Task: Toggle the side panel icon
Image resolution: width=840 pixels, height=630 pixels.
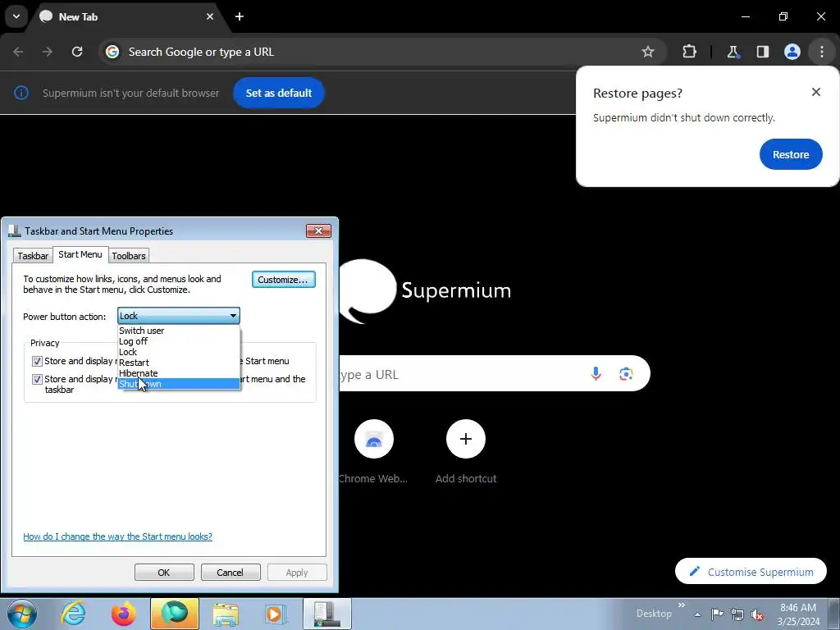Action: (762, 52)
